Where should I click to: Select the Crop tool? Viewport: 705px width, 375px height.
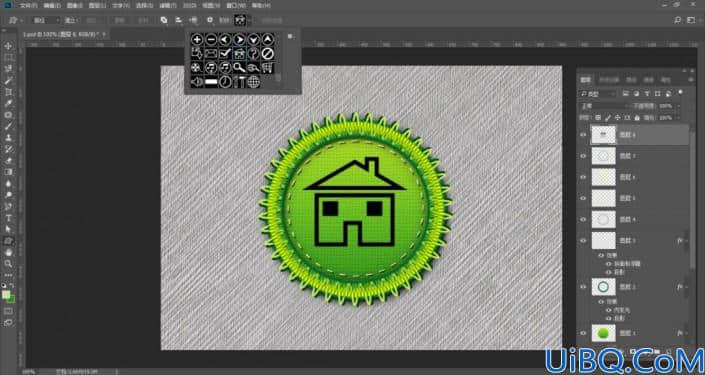click(x=8, y=92)
